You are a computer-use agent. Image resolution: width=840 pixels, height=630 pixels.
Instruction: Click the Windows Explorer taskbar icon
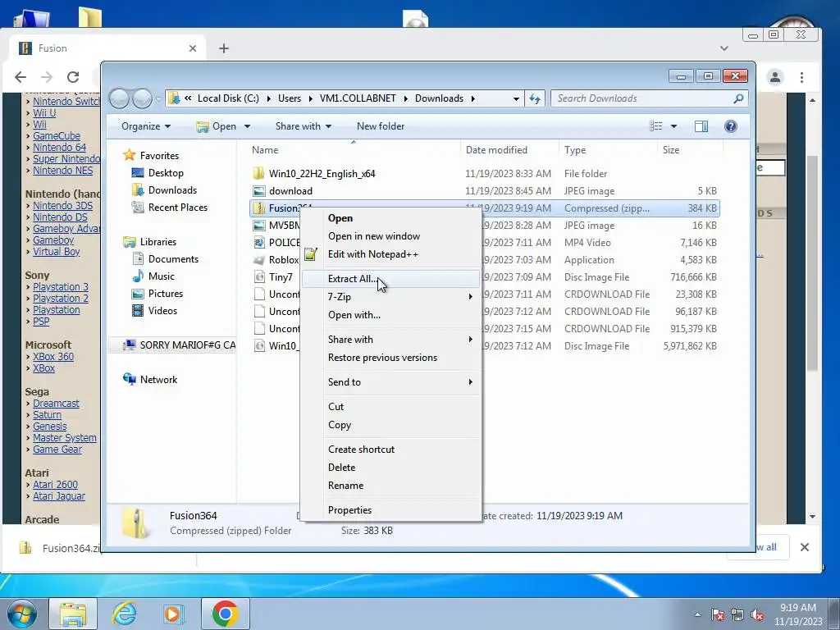[73, 614]
